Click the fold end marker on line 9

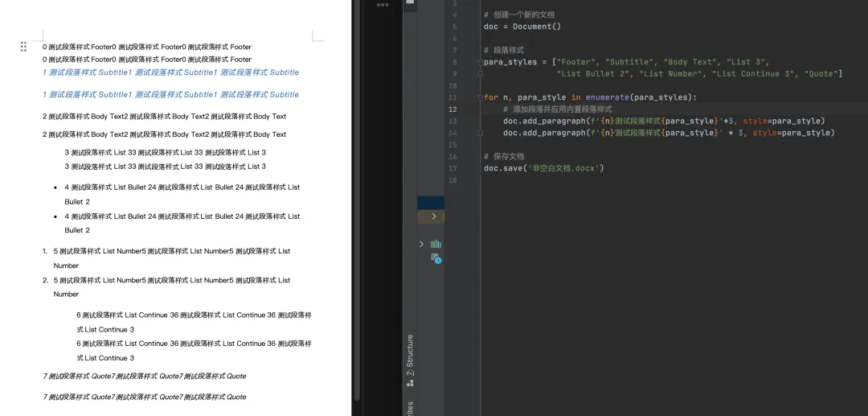tap(480, 74)
